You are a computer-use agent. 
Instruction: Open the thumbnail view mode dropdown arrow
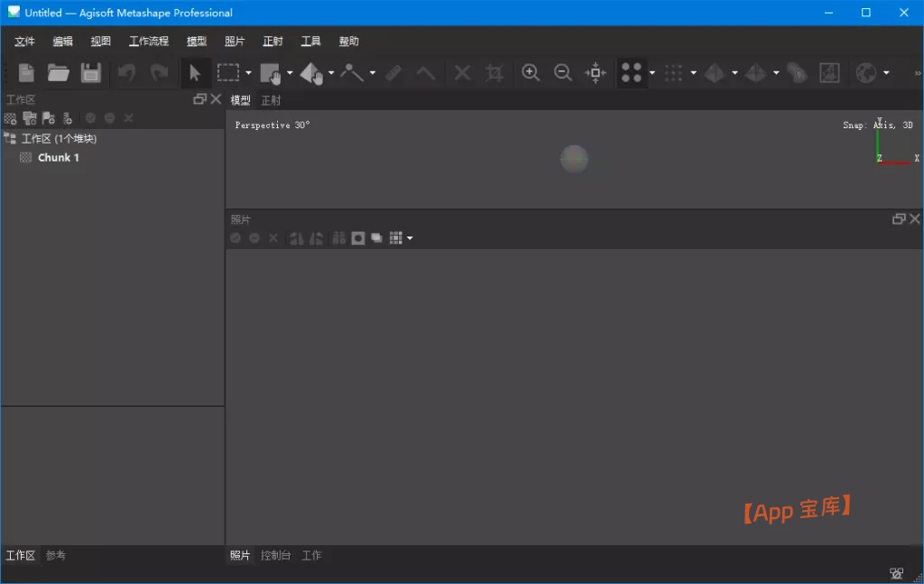point(410,239)
